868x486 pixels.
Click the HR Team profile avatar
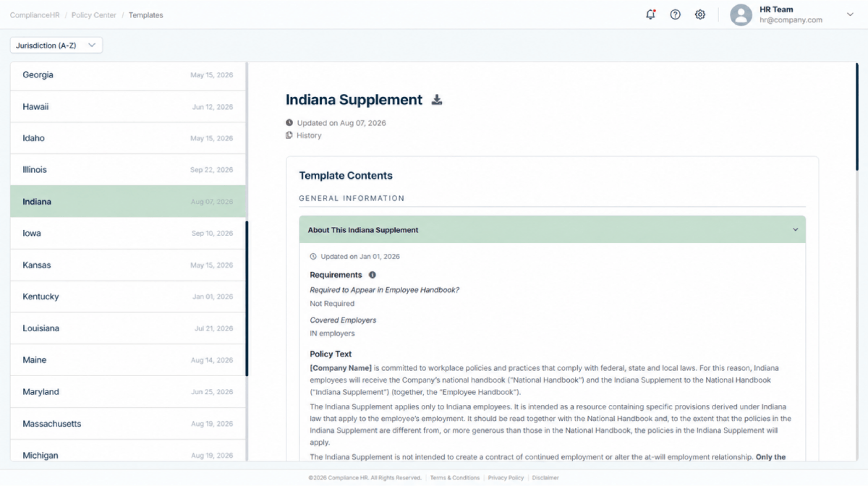pos(741,14)
